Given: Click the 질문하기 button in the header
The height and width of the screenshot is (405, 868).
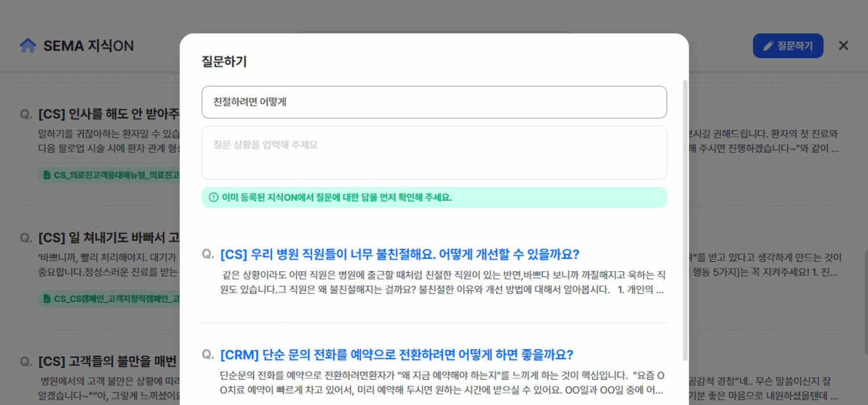Looking at the screenshot, I should tap(788, 46).
